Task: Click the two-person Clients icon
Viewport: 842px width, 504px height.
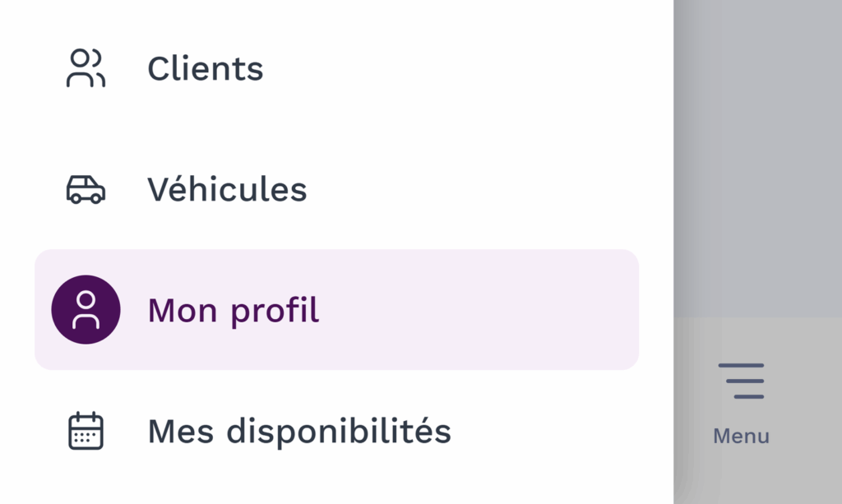Action: click(x=86, y=68)
